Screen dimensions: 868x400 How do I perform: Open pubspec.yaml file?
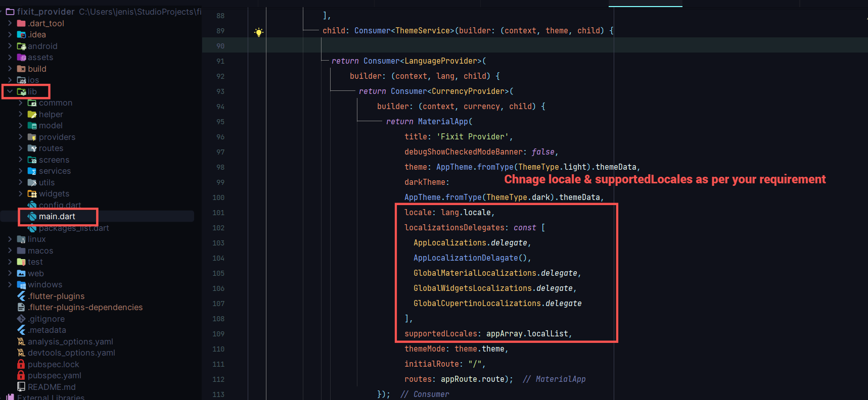pyautogui.click(x=54, y=375)
